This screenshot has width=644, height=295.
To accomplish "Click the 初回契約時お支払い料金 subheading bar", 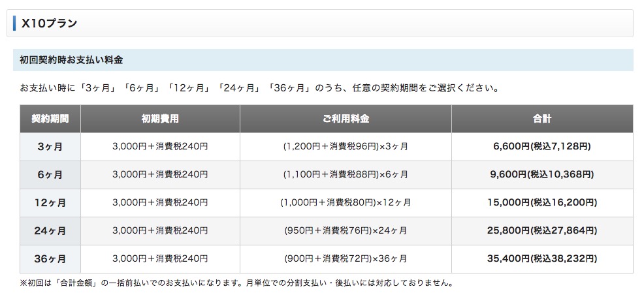I will pyautogui.click(x=72, y=60).
